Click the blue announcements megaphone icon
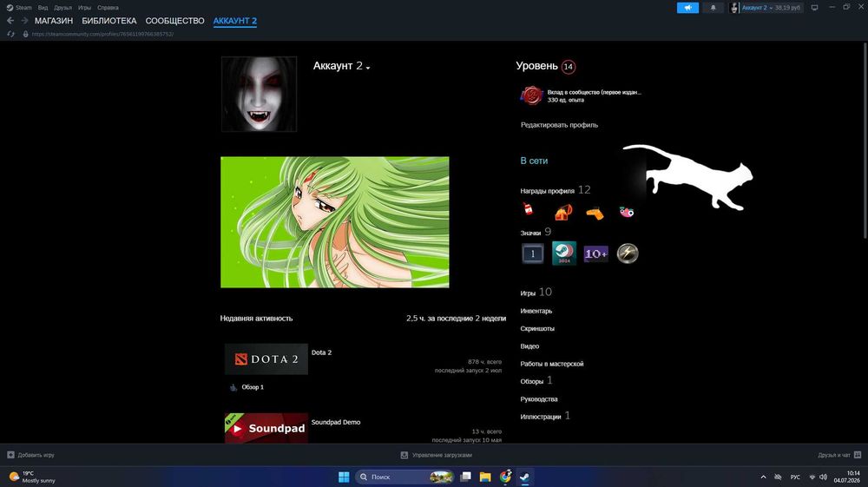 pos(687,8)
